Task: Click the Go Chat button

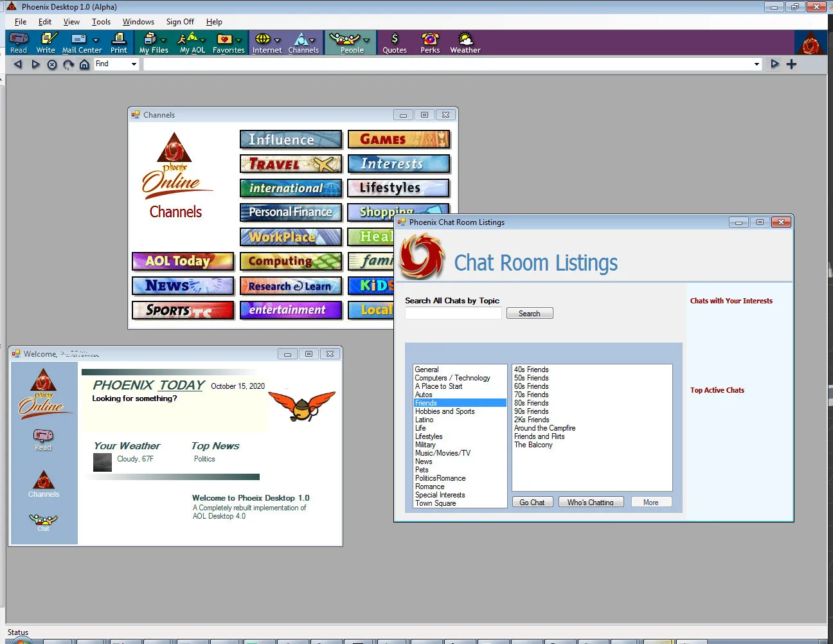Action: 532,502
